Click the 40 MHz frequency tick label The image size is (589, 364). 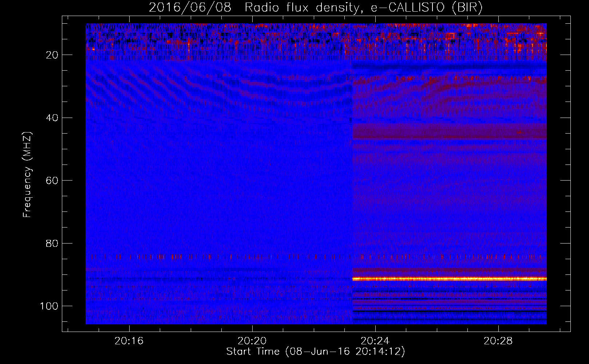(52, 118)
